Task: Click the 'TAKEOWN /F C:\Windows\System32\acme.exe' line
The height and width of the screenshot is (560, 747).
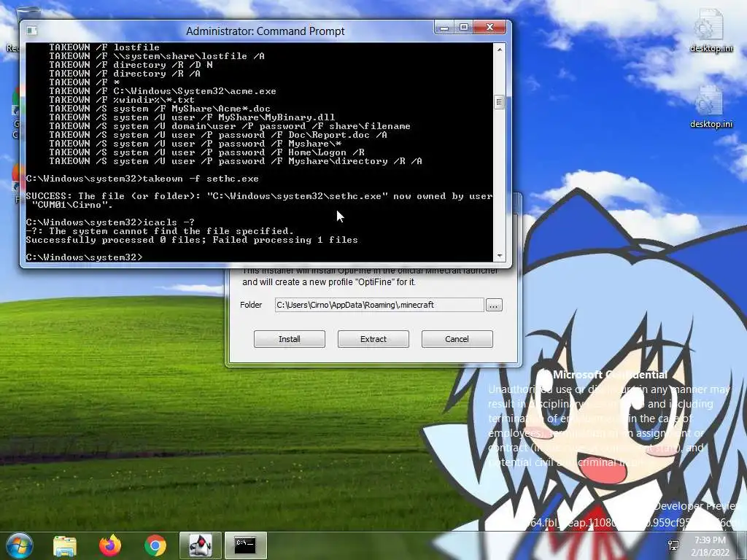Action: pyautogui.click(x=163, y=91)
